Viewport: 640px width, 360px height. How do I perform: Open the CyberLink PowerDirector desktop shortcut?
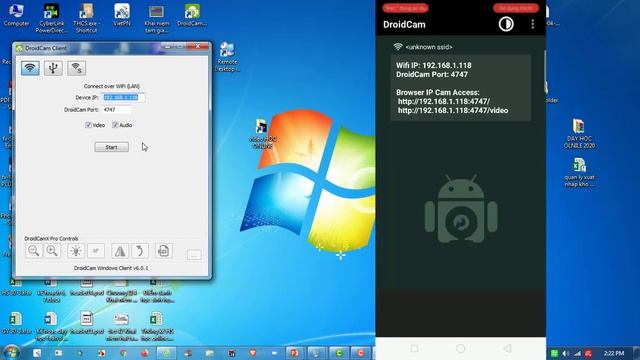pyautogui.click(x=51, y=18)
